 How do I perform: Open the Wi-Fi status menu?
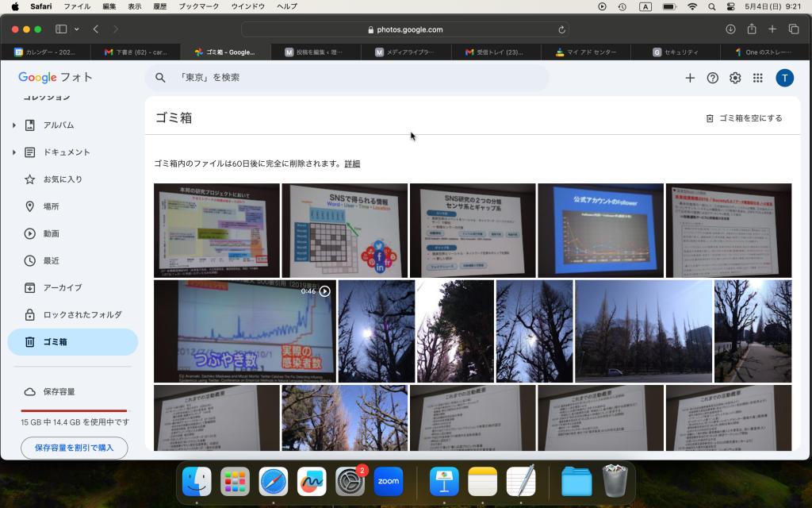(x=692, y=6)
